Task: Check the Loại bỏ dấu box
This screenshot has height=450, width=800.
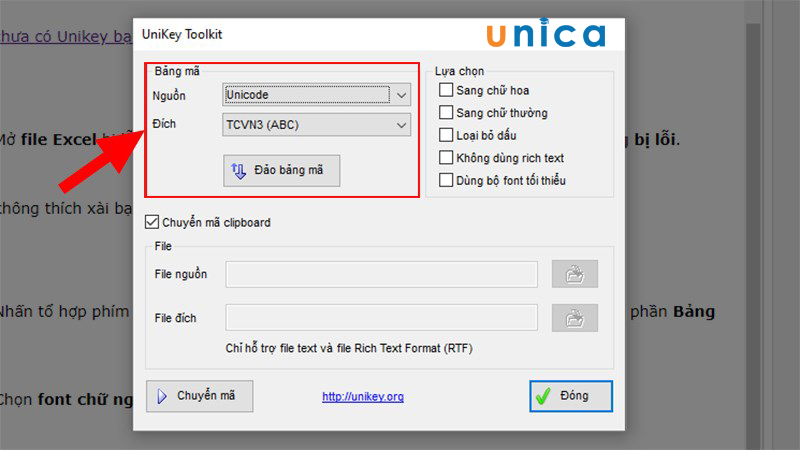Action: tap(446, 135)
